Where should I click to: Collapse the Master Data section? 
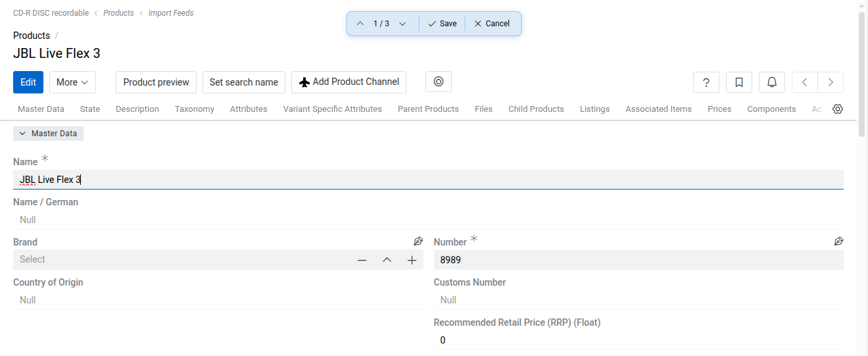click(48, 134)
